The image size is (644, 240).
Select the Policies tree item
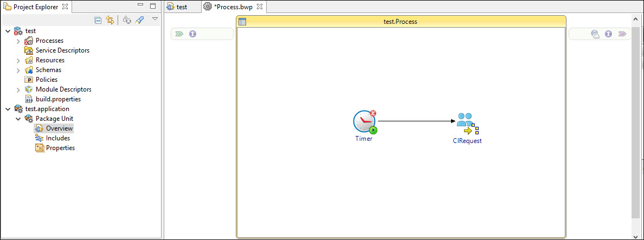coord(47,80)
